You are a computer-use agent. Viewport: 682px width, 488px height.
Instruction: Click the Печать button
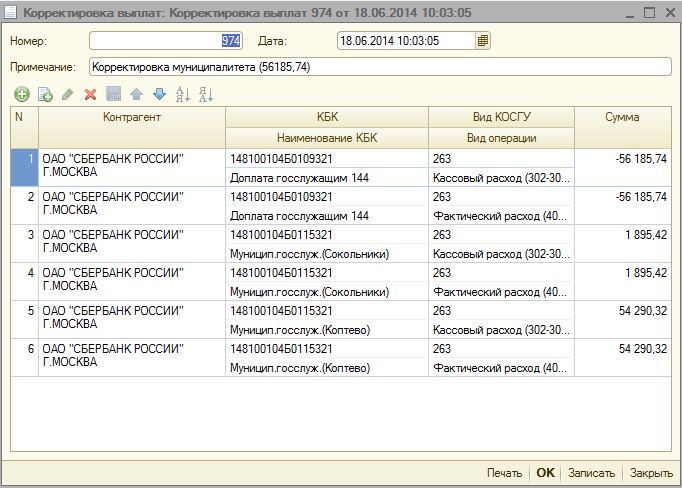coord(504,473)
